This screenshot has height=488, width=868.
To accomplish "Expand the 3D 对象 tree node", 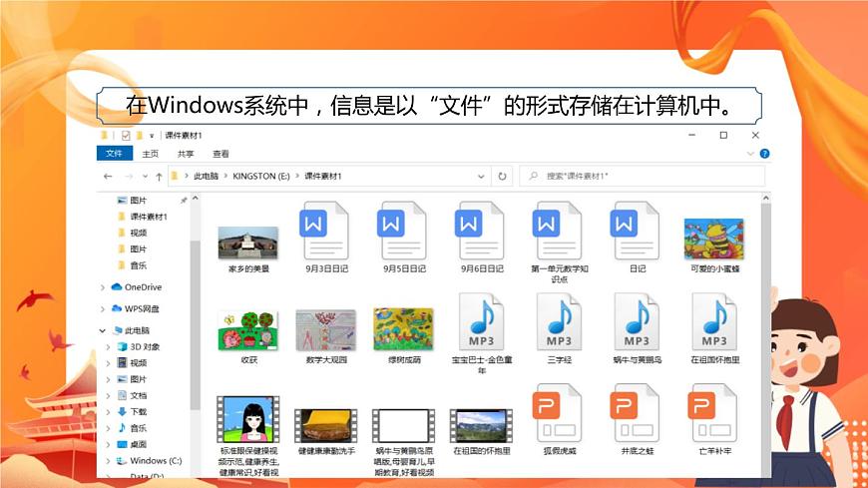I will pyautogui.click(x=108, y=346).
